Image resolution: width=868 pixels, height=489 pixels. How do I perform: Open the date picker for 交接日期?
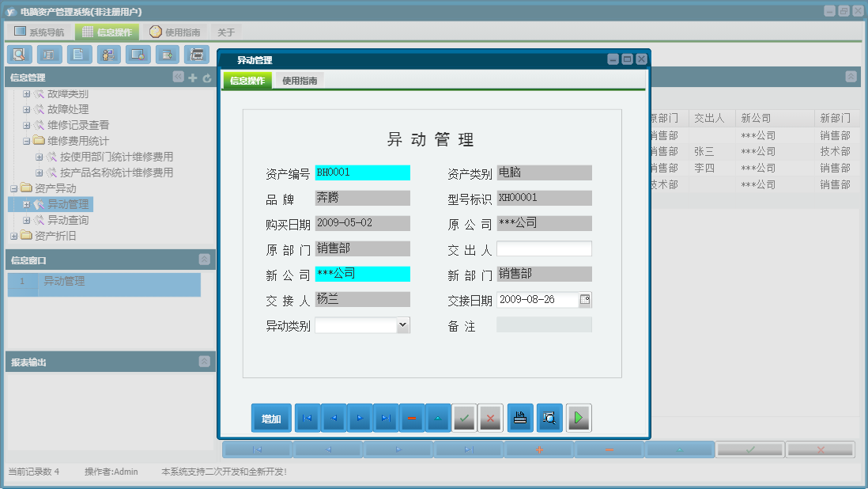[x=587, y=299]
